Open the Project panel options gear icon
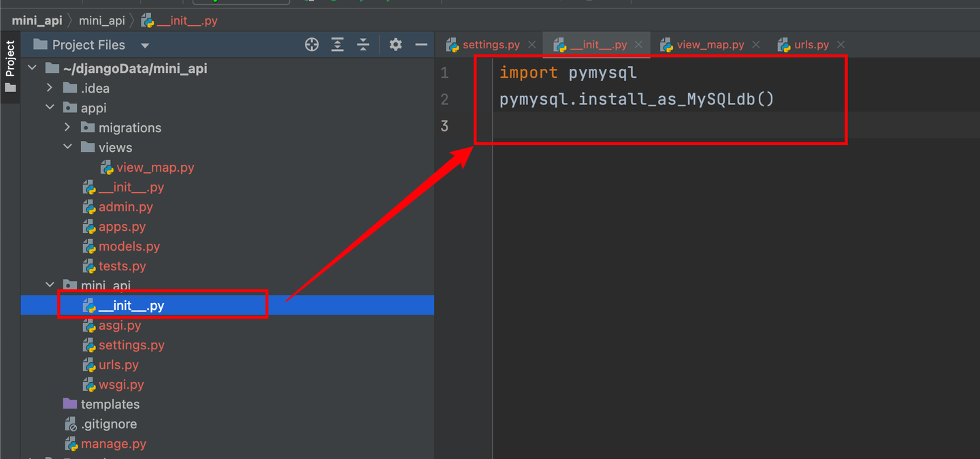The image size is (980, 459). 395,44
